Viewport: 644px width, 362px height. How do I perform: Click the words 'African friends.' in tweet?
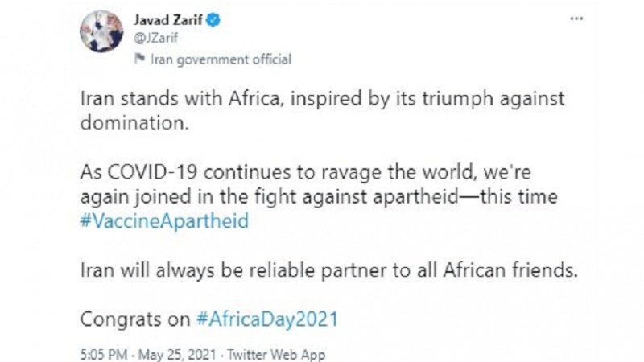pos(510,270)
